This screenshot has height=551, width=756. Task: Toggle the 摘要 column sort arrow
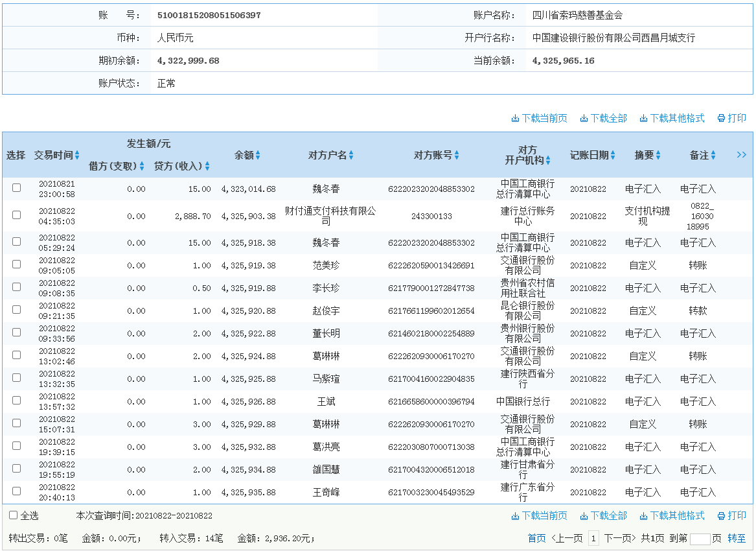(x=659, y=155)
